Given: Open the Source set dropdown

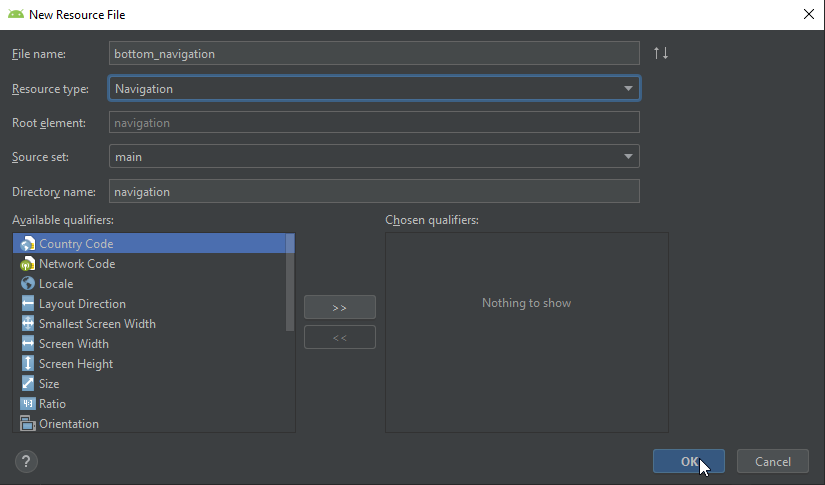Looking at the screenshot, I should click(x=374, y=157).
